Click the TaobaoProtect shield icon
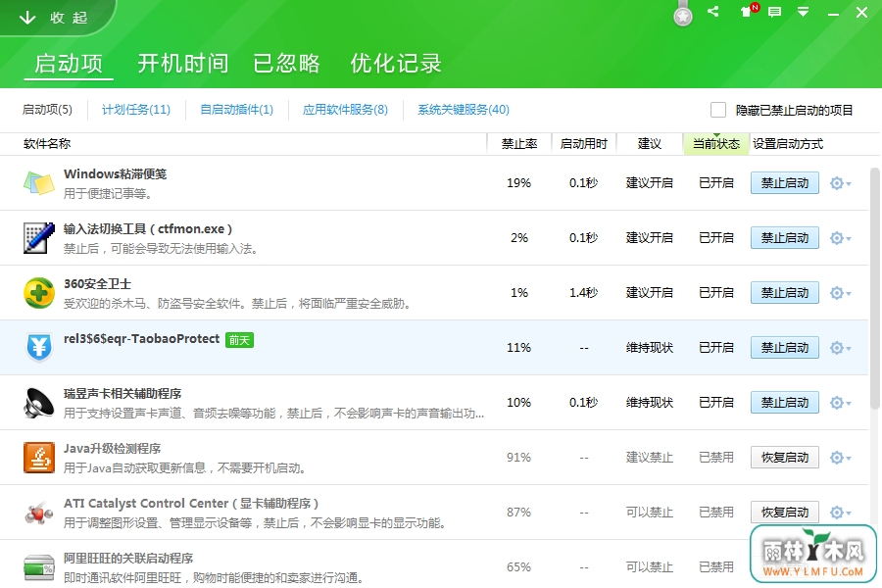The height and width of the screenshot is (588, 882). tap(39, 347)
